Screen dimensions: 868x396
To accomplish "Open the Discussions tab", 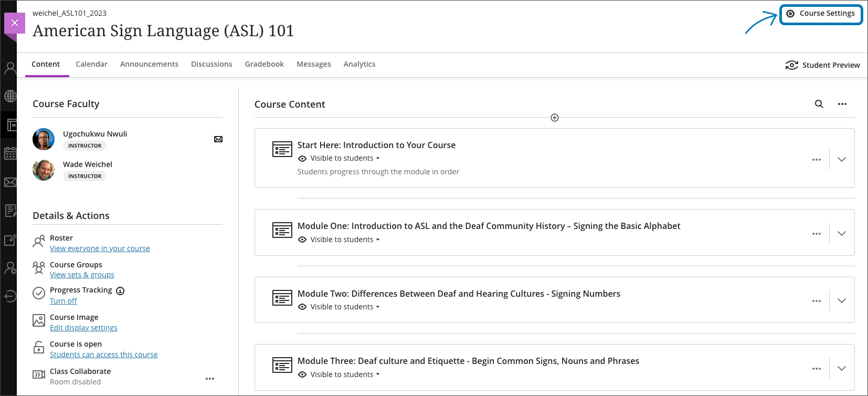I will [211, 64].
